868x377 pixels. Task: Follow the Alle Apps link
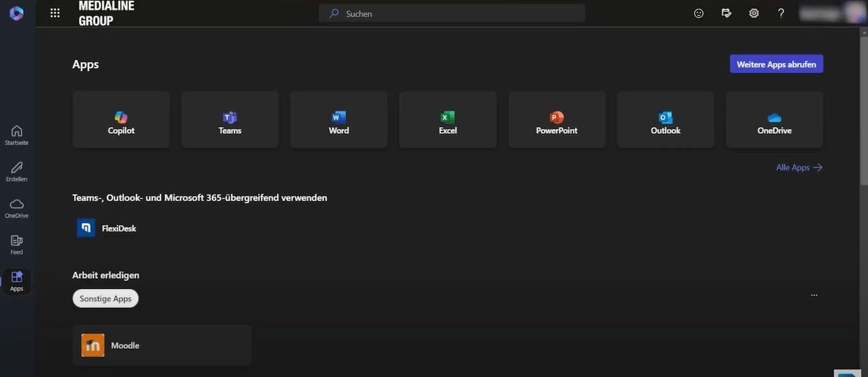tap(799, 168)
